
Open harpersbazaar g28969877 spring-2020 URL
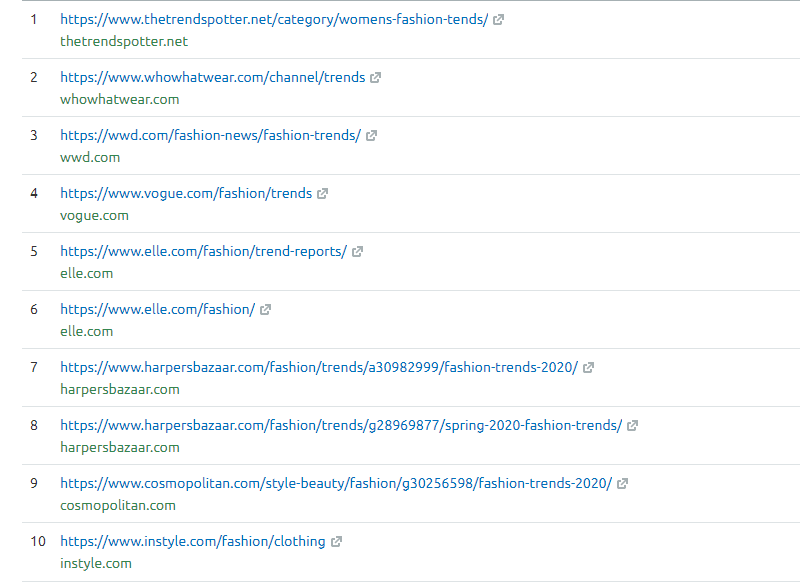pyautogui.click(x=341, y=425)
